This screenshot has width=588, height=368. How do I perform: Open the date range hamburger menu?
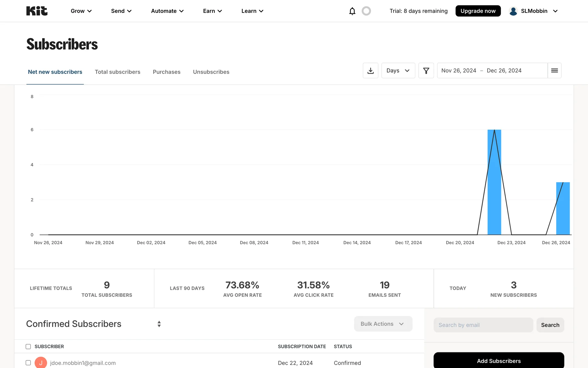[x=554, y=71]
